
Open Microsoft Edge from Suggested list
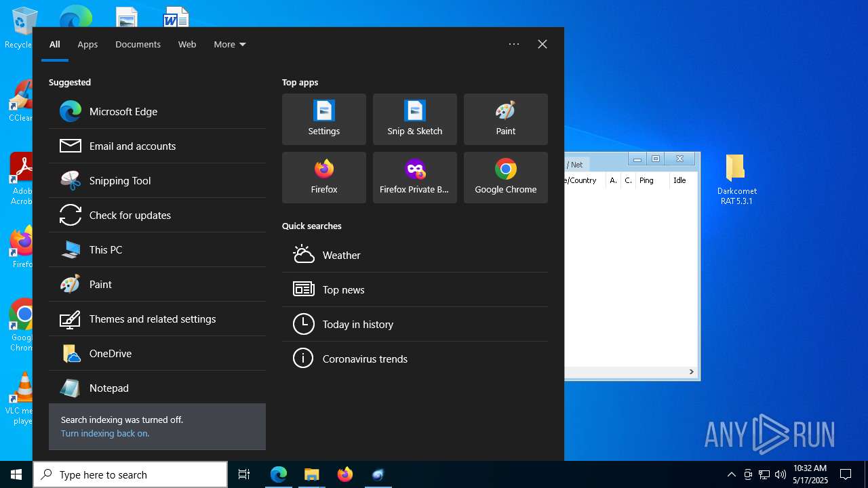pyautogui.click(x=157, y=111)
